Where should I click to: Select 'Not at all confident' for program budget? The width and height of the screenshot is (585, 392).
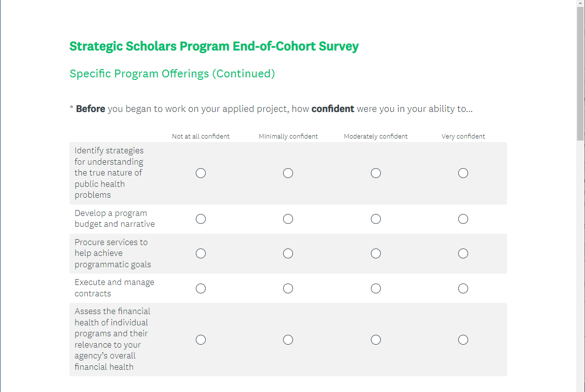click(x=201, y=219)
